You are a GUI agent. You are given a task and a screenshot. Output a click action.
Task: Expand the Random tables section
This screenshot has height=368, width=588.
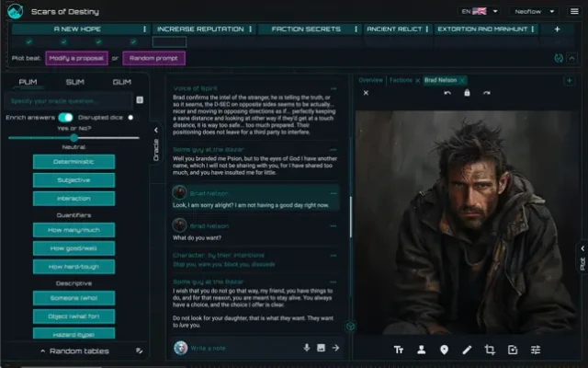coord(73,351)
